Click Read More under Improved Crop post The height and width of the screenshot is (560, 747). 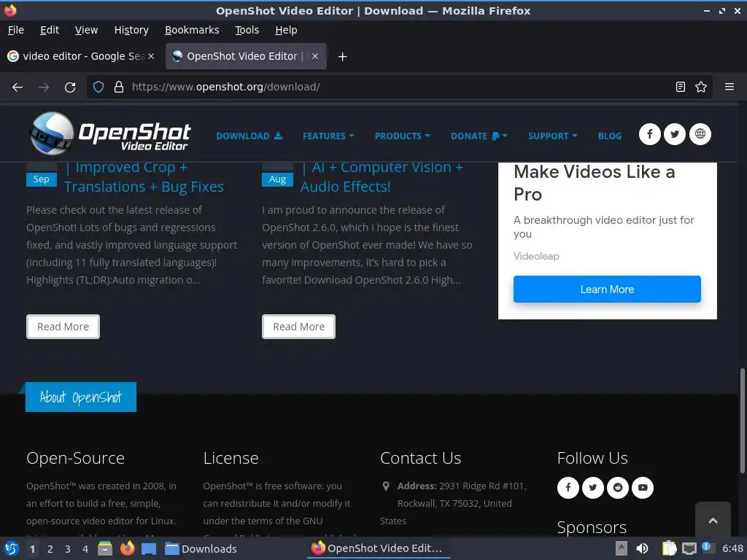coord(63,327)
